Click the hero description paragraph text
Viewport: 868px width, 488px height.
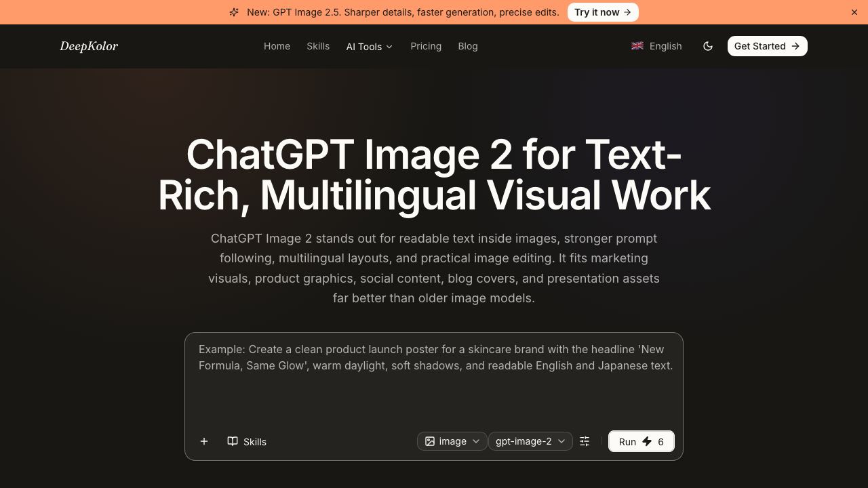pos(434,268)
